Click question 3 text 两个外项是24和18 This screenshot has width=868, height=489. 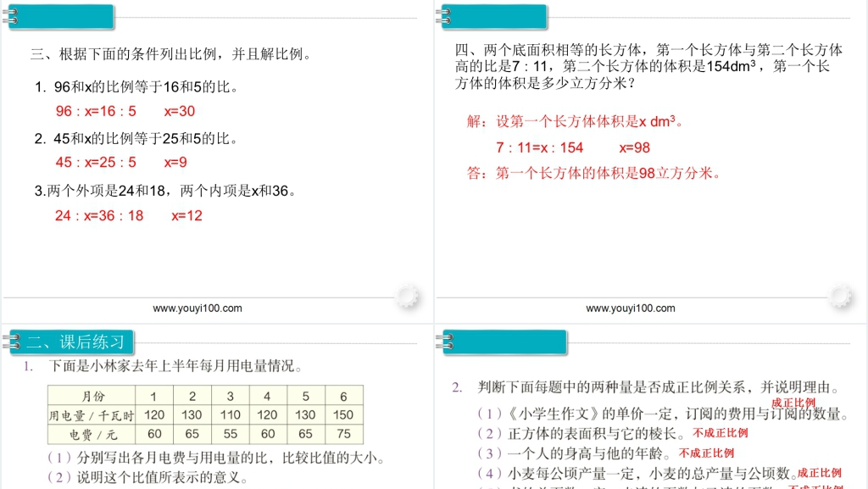tap(165, 191)
